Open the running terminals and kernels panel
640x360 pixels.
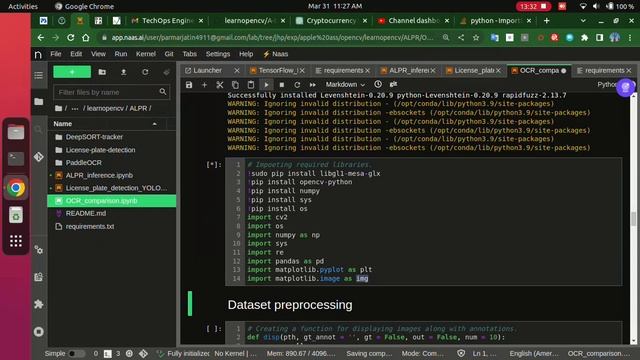[39, 331]
